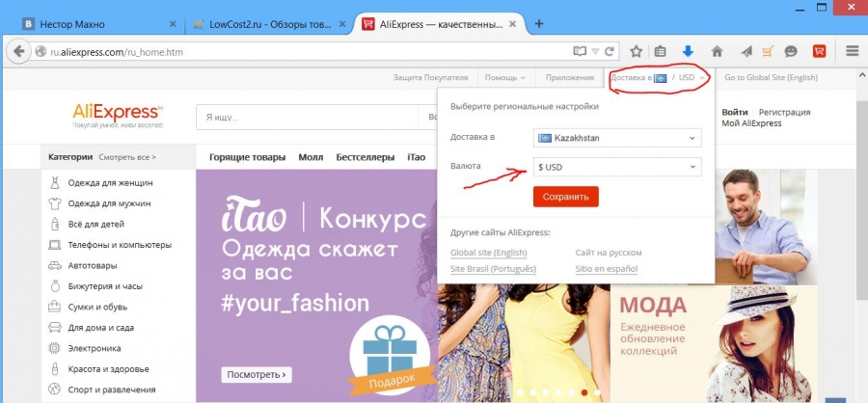868x403 pixels.
Task: Select the active orange carousel dot
Action: [x=584, y=392]
